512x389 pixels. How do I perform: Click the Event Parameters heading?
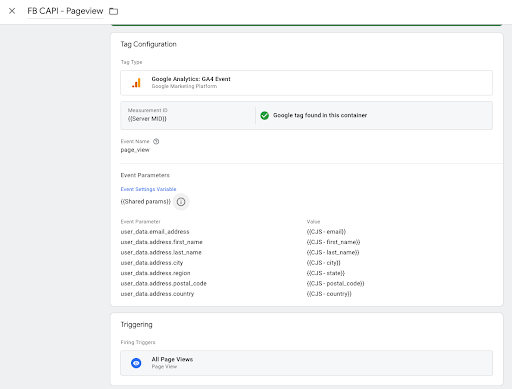[x=145, y=175]
